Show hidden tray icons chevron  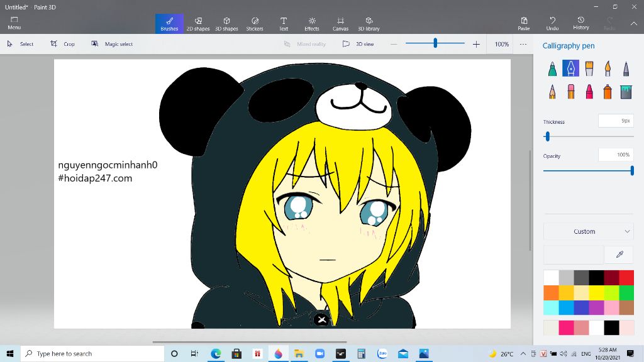[x=523, y=353]
